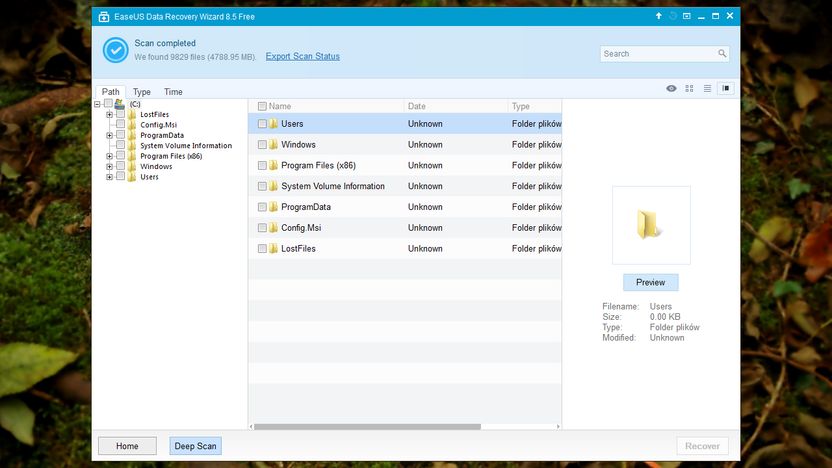Screen dimensions: 832x468
Task: Click 'Folder plików' type in the LostFiles row
Action: pyautogui.click(x=536, y=248)
